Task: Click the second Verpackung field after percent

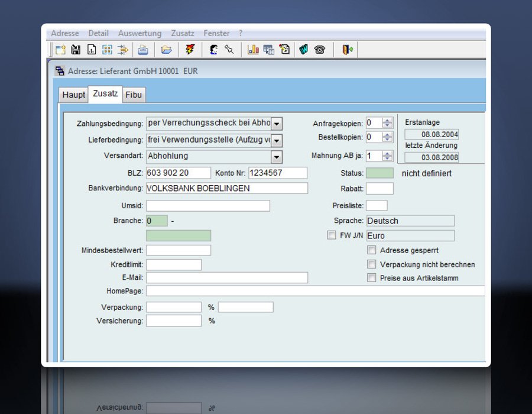Action: pos(246,307)
